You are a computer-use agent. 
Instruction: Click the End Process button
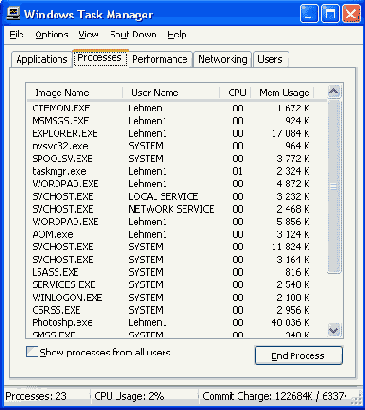tap(298, 356)
